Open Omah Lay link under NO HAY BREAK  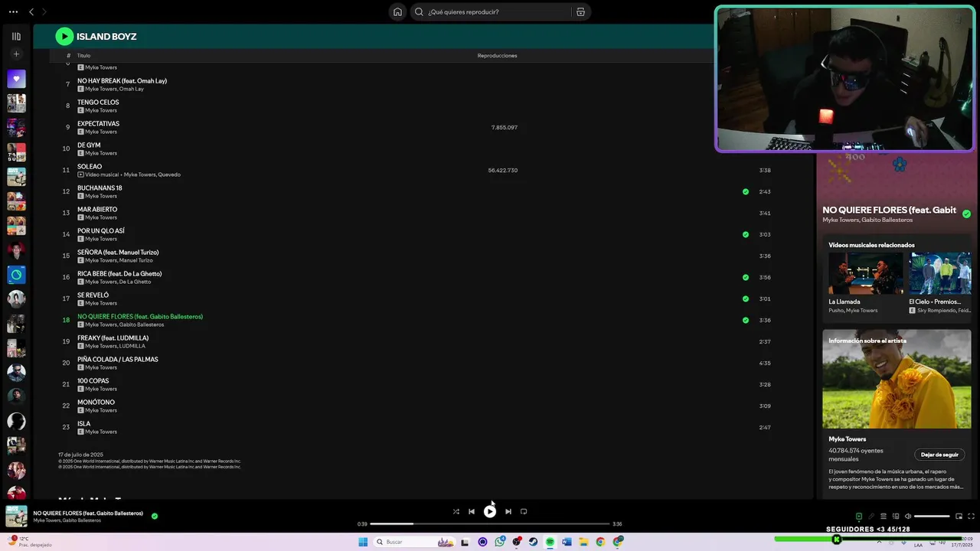pyautogui.click(x=132, y=89)
